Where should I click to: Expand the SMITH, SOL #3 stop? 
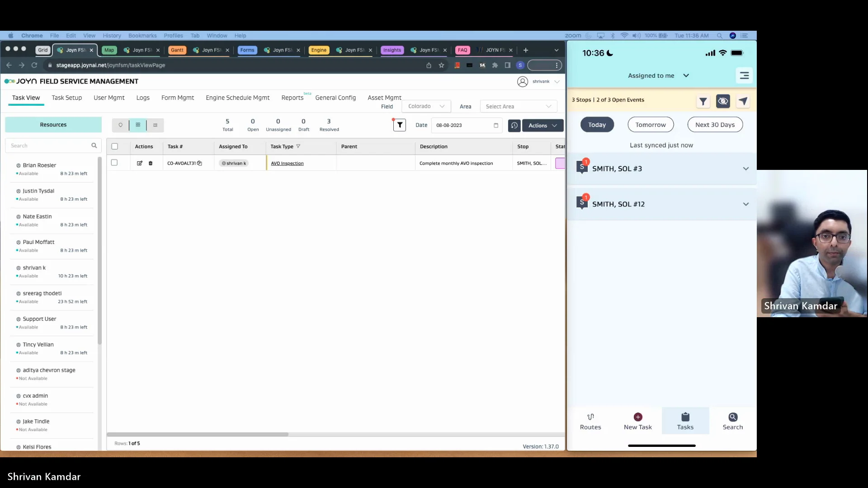[745, 169]
